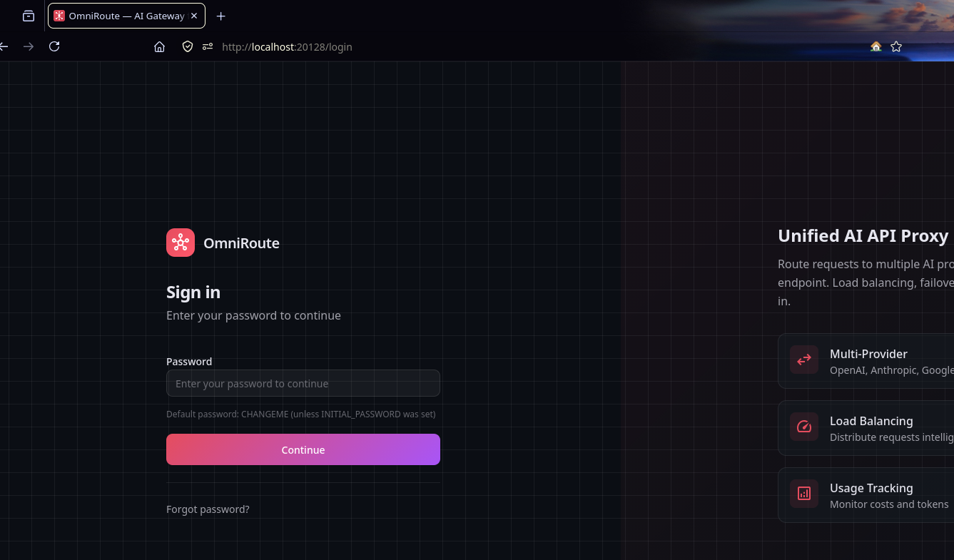Click the Monitor costs and tokens text

point(889,504)
